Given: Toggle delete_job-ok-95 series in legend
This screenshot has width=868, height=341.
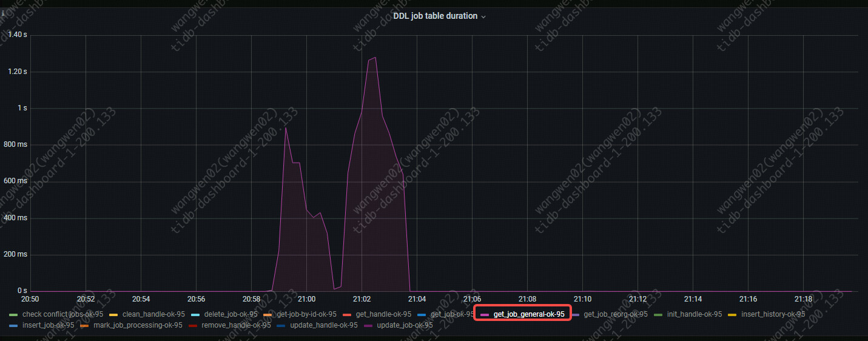Looking at the screenshot, I should [x=230, y=314].
